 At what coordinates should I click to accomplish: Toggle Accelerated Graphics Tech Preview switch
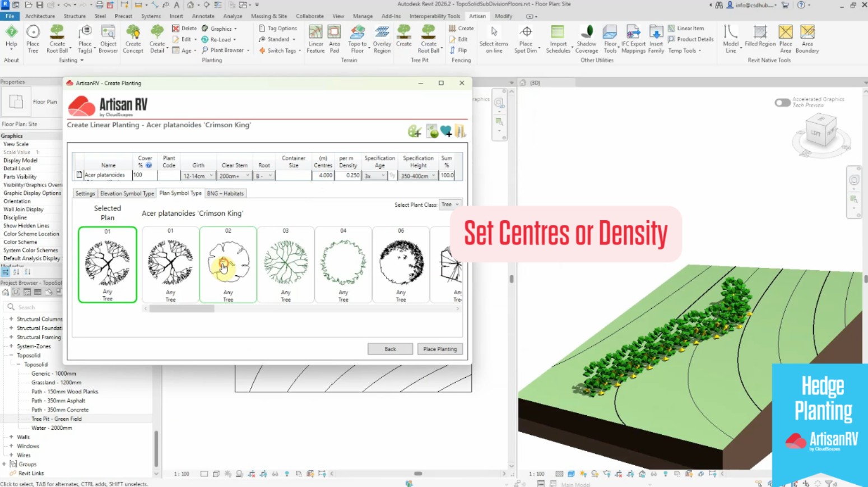[782, 103]
